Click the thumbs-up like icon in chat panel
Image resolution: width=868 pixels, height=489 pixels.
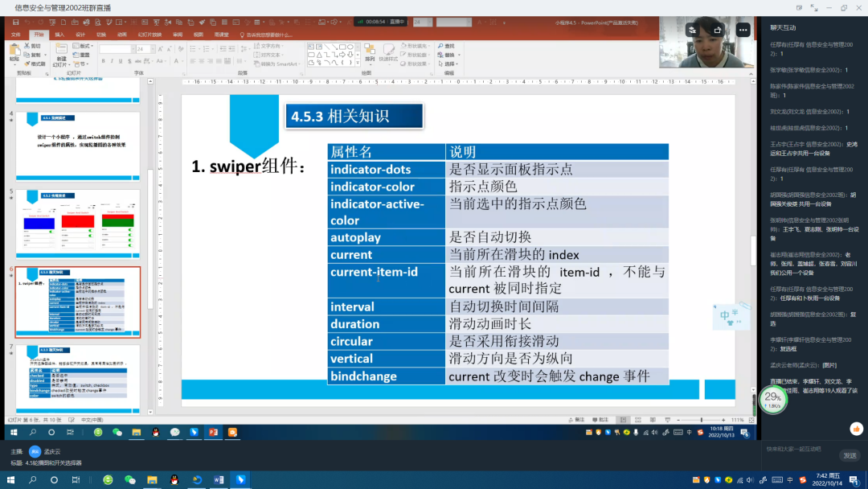[857, 429]
